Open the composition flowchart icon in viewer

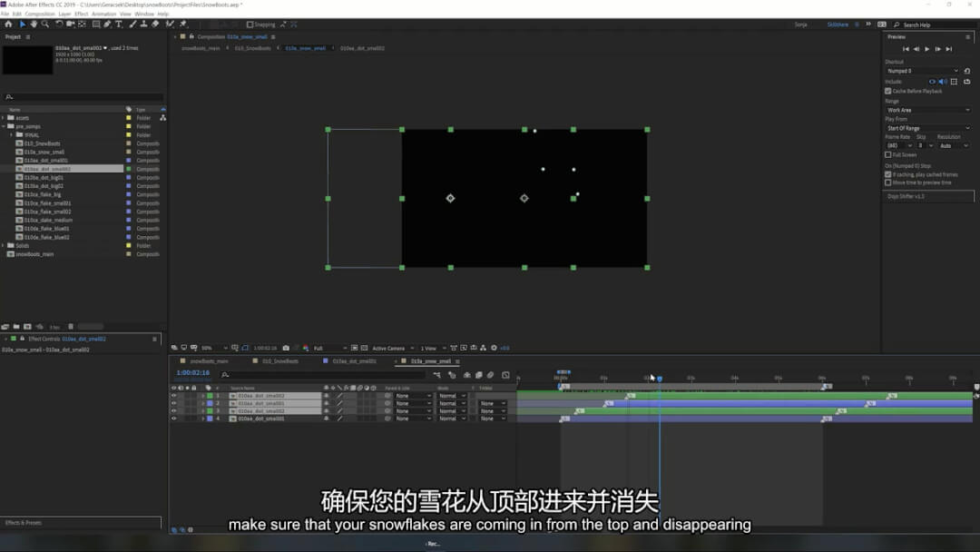pyautogui.click(x=483, y=349)
